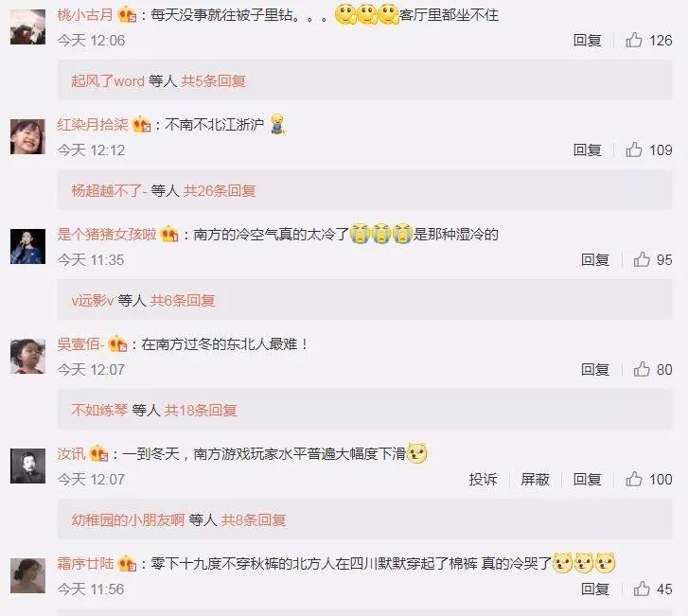The height and width of the screenshot is (616, 688).
Task: Expand the 共8条回复 replies thread
Action: [254, 519]
